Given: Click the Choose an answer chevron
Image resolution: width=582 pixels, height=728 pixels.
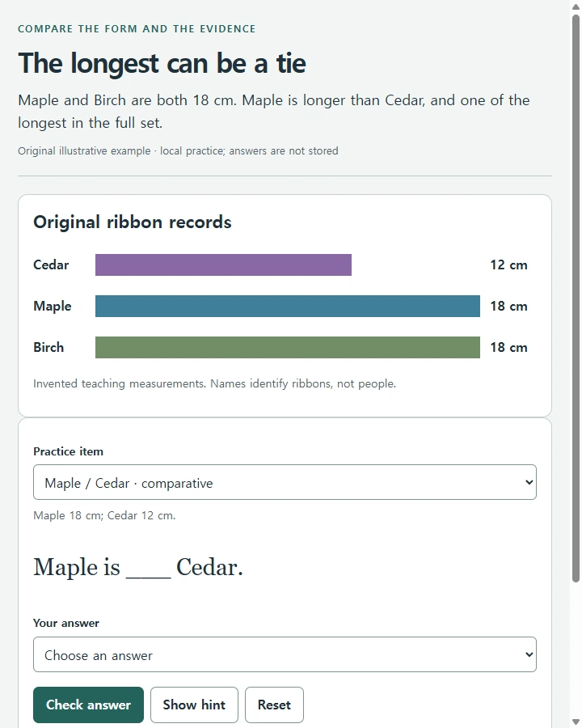Looking at the screenshot, I should [529, 654].
